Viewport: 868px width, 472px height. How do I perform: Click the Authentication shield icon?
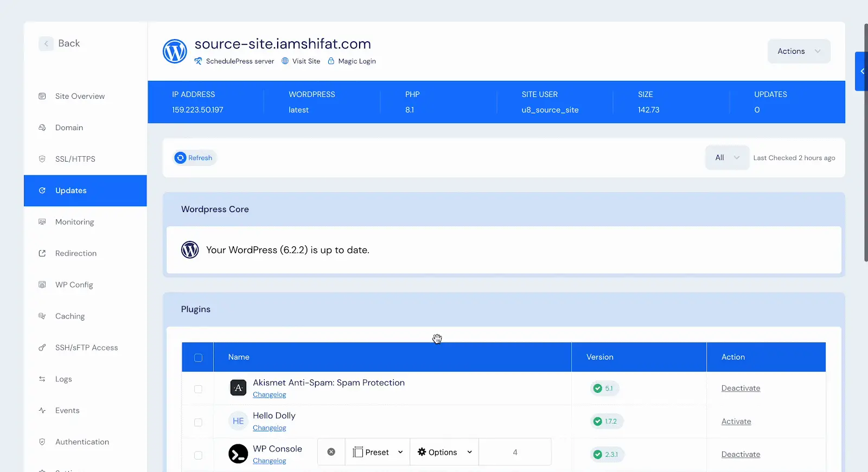[42, 443]
